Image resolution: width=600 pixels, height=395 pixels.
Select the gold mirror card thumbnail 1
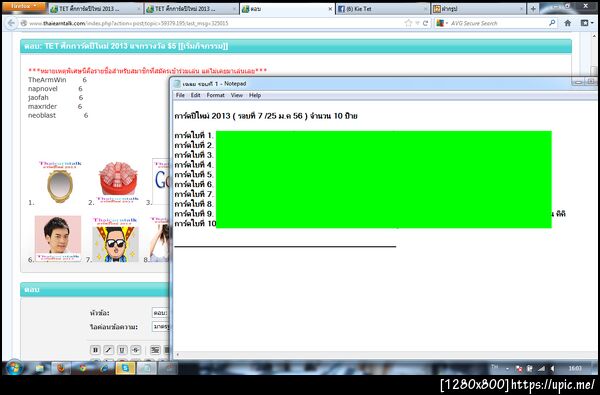point(60,183)
